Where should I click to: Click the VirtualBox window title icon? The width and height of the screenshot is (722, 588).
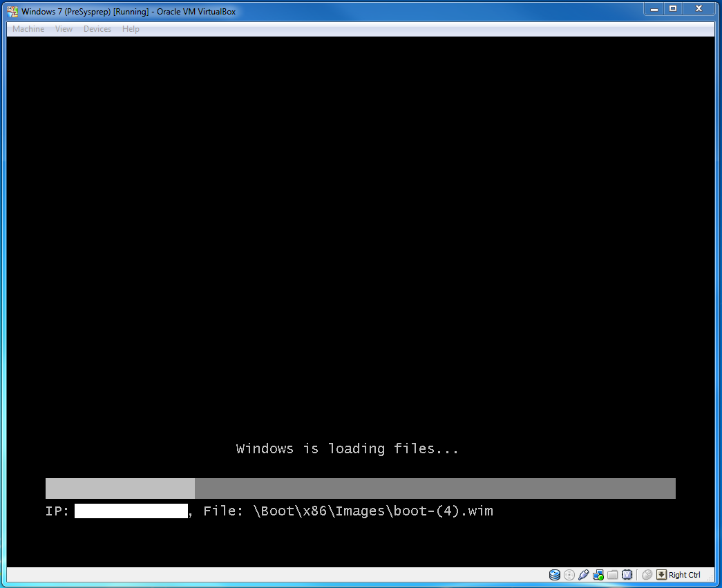click(x=12, y=12)
